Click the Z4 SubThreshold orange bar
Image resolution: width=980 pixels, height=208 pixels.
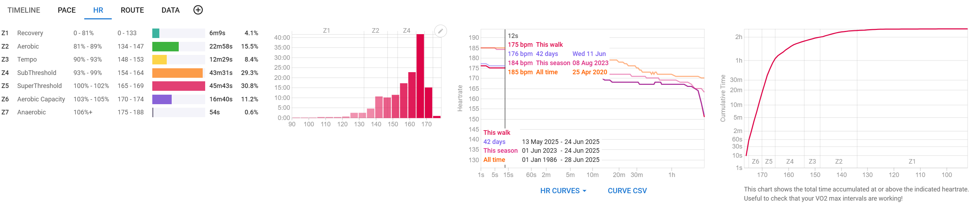click(x=177, y=73)
